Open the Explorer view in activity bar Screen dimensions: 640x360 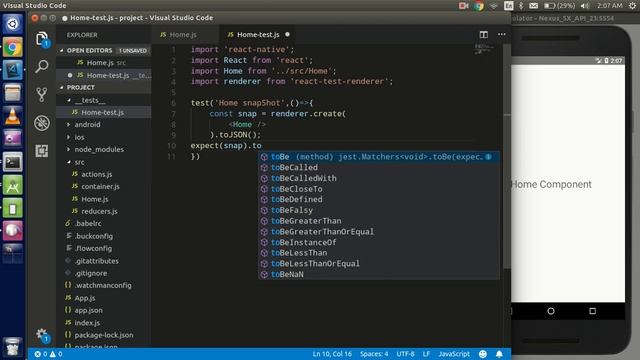pyautogui.click(x=42, y=39)
